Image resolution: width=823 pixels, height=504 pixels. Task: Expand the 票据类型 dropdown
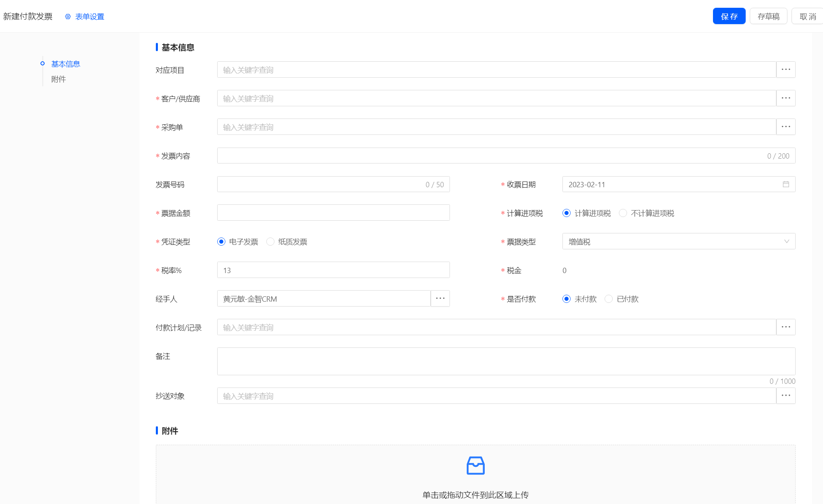(678, 242)
